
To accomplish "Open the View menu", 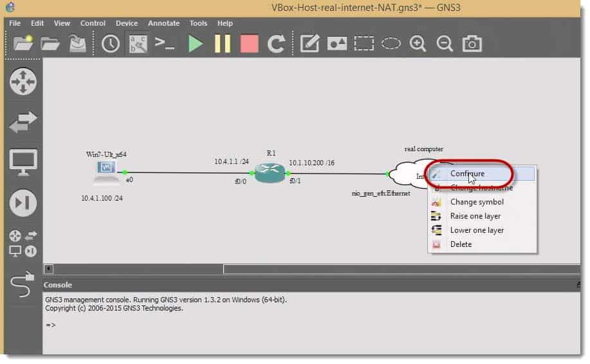I will [62, 23].
